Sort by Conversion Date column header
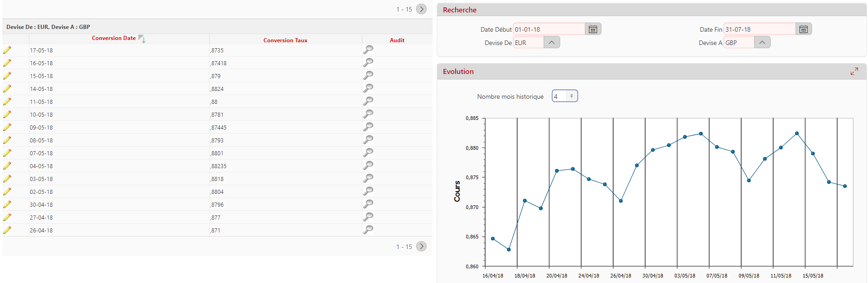The image size is (868, 283). click(x=114, y=38)
